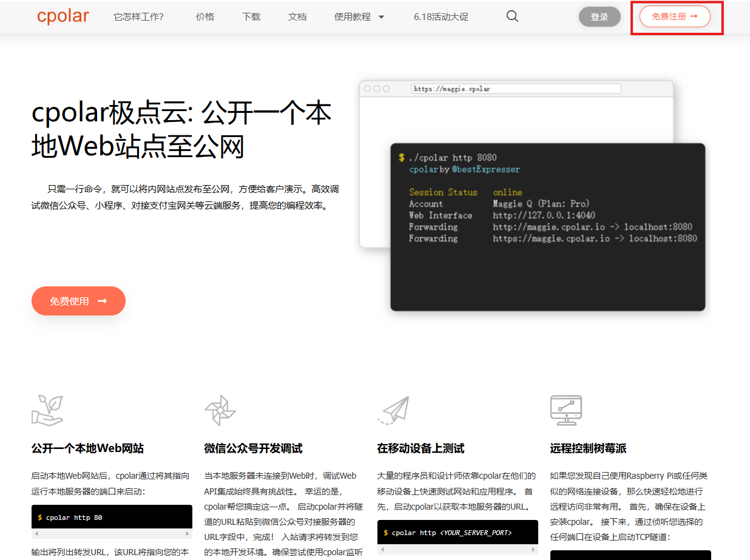This screenshot has width=750, height=560.
Task: Click 'Maggie Q (Plan: Pro)' account text
Action: 541,204
